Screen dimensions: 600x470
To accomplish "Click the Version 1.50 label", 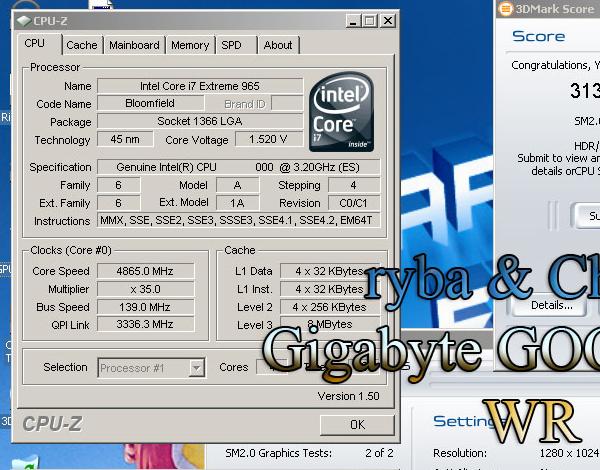I will point(348,396).
